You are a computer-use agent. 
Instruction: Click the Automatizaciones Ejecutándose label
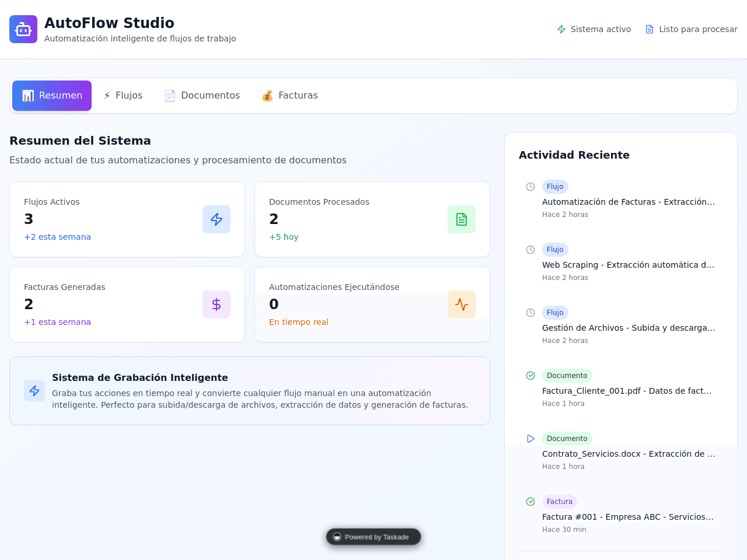(x=334, y=287)
